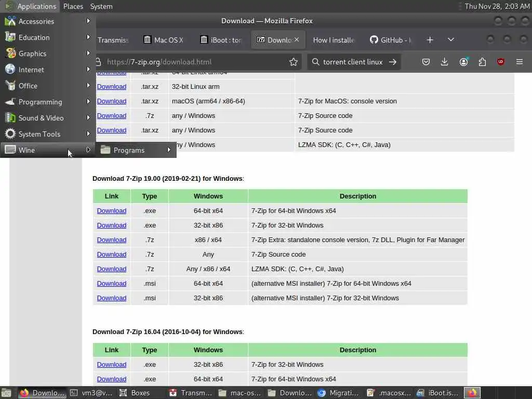Switch to mac-os folder taskbar button

240,393
